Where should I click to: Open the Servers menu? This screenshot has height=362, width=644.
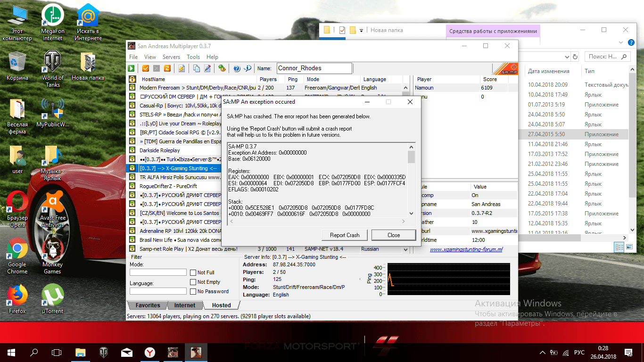(171, 57)
